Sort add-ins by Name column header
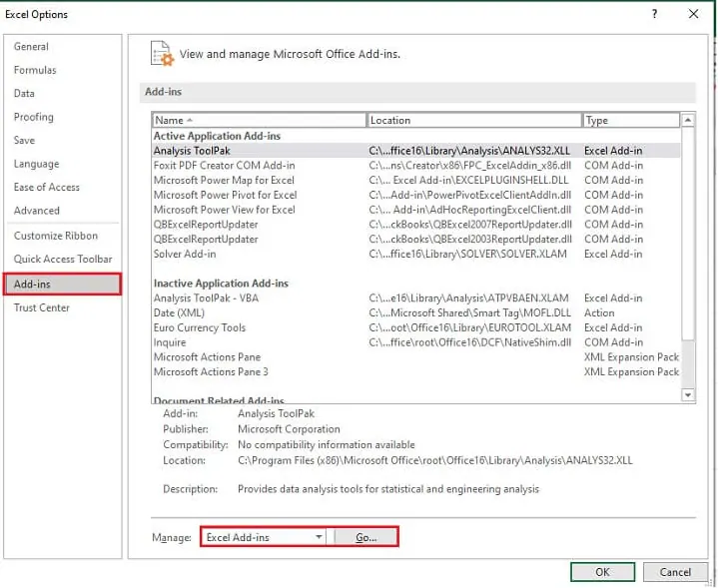Image resolution: width=718 pixels, height=588 pixels. click(260, 120)
